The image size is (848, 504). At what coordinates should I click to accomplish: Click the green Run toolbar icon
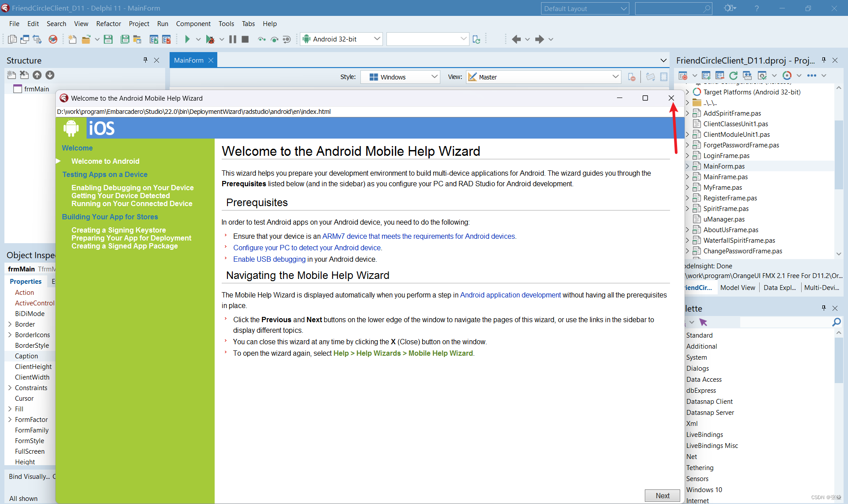coord(187,39)
